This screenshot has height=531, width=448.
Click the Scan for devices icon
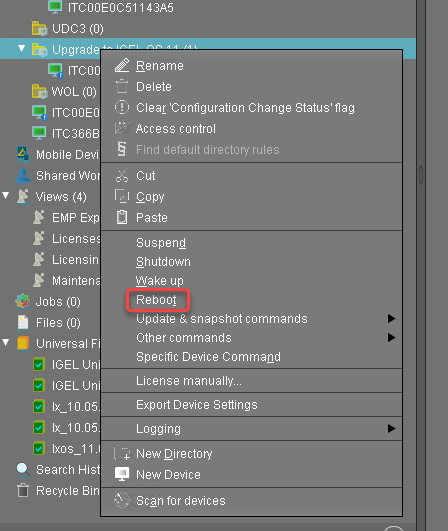(122, 500)
